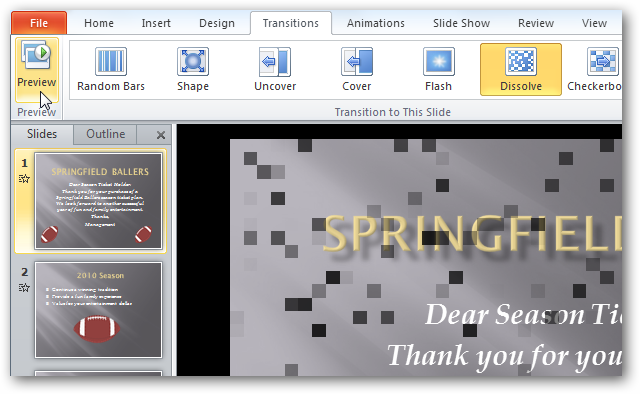Image resolution: width=640 pixels, height=394 pixels.
Task: Switch to the Outline pane tab
Action: (105, 134)
